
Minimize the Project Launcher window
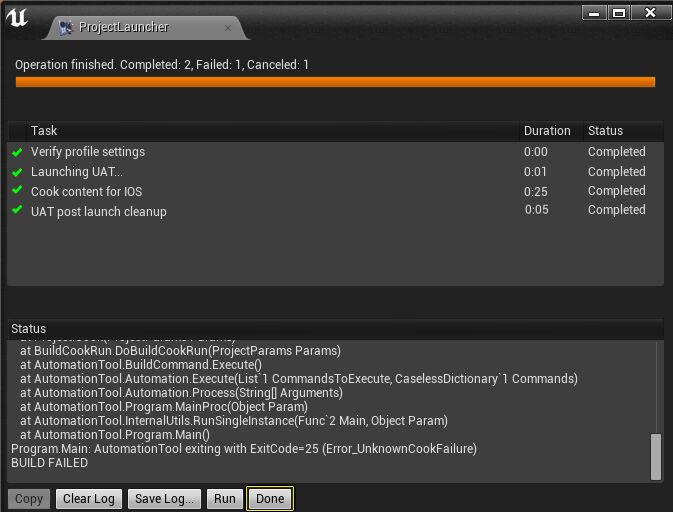point(594,13)
